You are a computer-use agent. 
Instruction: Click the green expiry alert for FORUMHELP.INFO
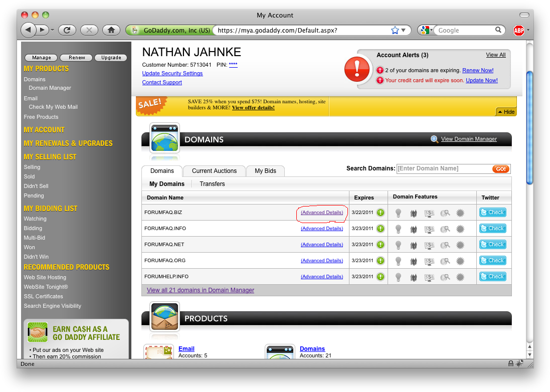click(380, 277)
